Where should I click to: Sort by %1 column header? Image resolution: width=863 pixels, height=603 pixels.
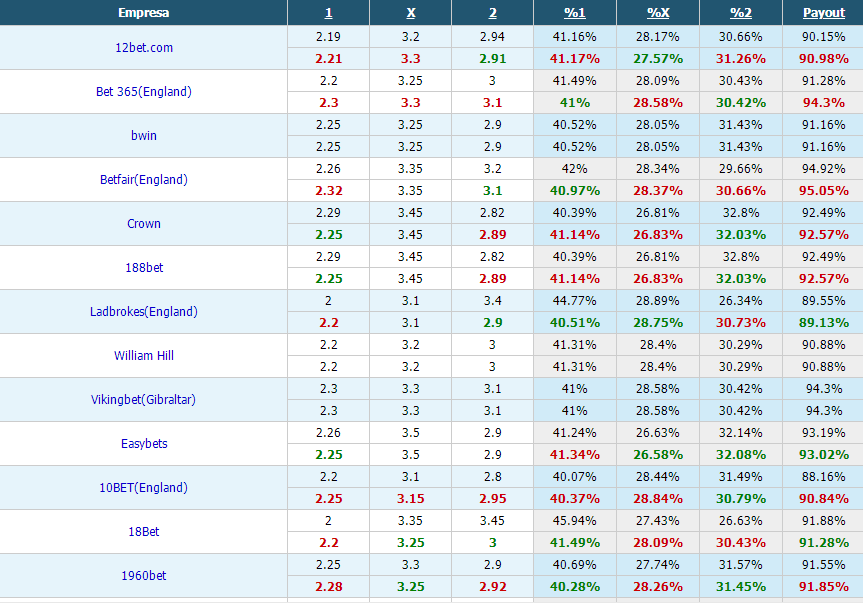click(575, 13)
